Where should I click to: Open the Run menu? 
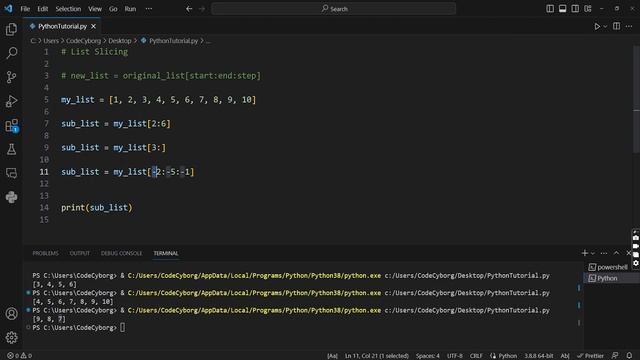click(x=130, y=9)
